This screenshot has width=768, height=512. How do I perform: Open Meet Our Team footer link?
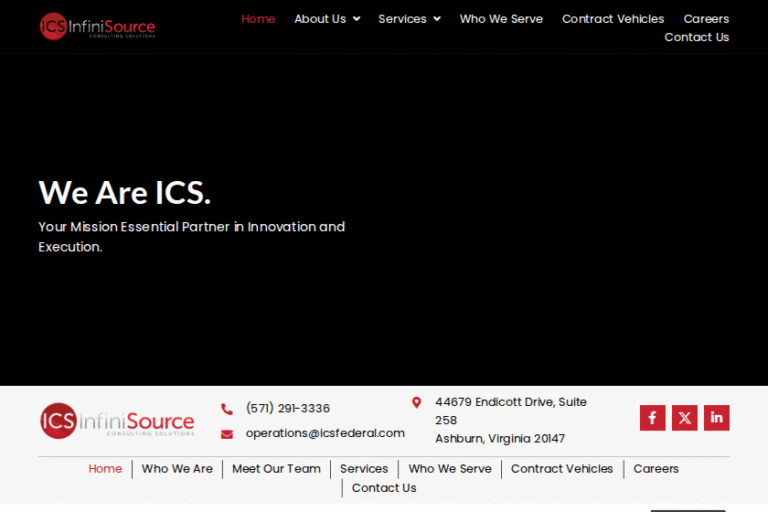pyautogui.click(x=276, y=468)
